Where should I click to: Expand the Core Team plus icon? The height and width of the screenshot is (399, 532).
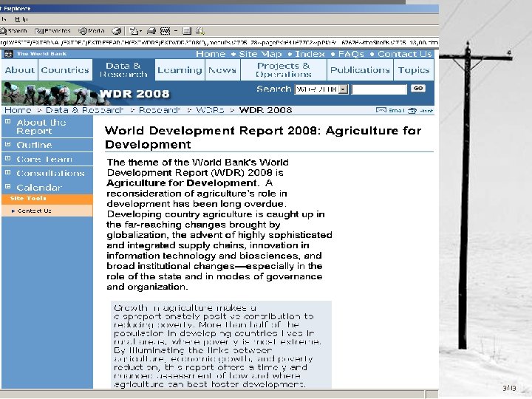8,158
